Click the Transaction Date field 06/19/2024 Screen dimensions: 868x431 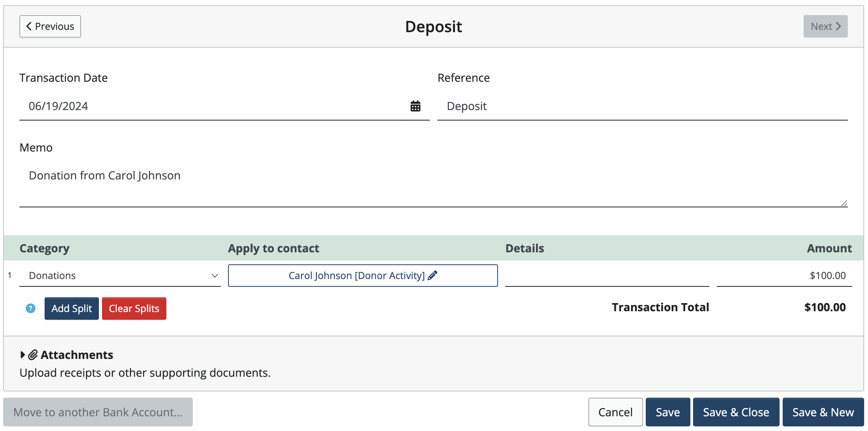click(210, 106)
